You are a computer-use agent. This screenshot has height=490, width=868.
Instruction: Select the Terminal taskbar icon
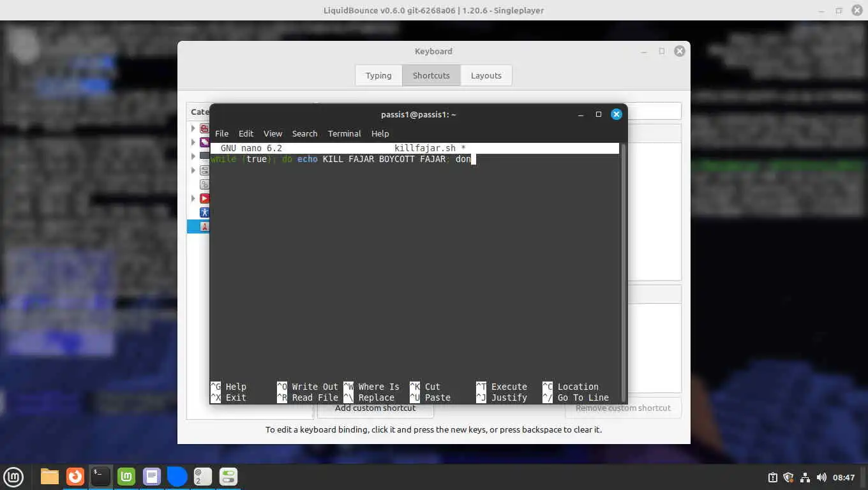[x=101, y=477]
